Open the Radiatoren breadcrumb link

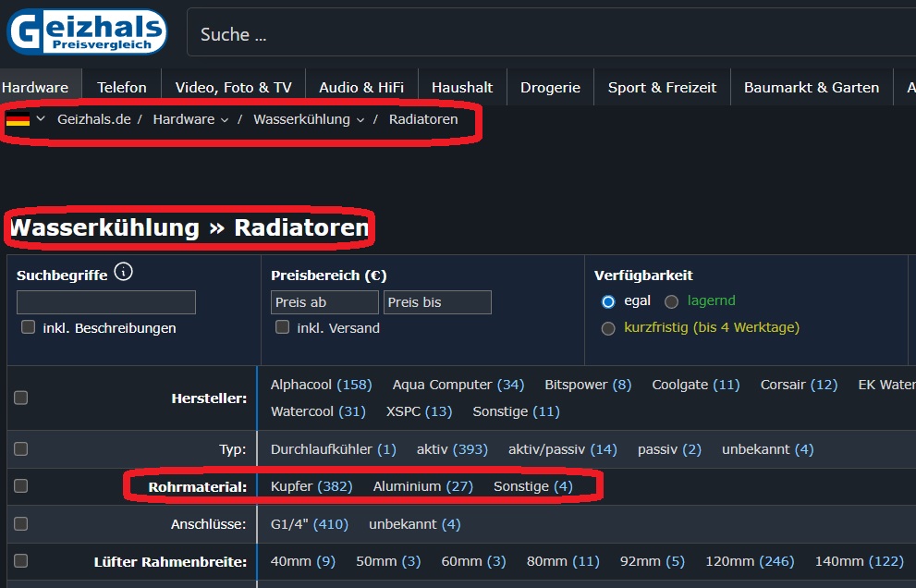[426, 119]
